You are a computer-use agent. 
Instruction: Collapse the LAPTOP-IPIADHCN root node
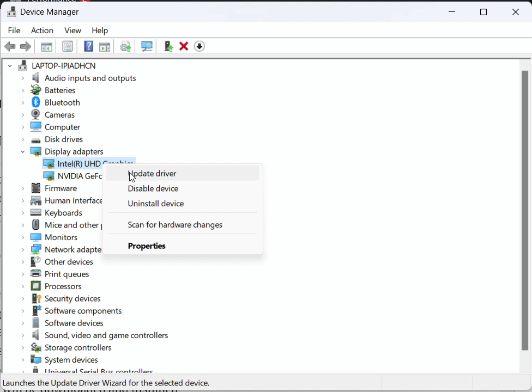(x=10, y=66)
